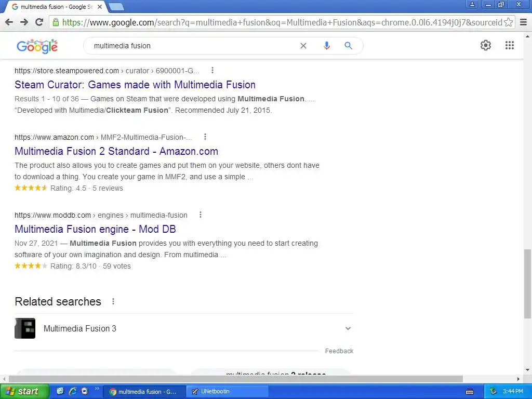Open the Chrome user profile button
This screenshot has width=532, height=399.
472,4
